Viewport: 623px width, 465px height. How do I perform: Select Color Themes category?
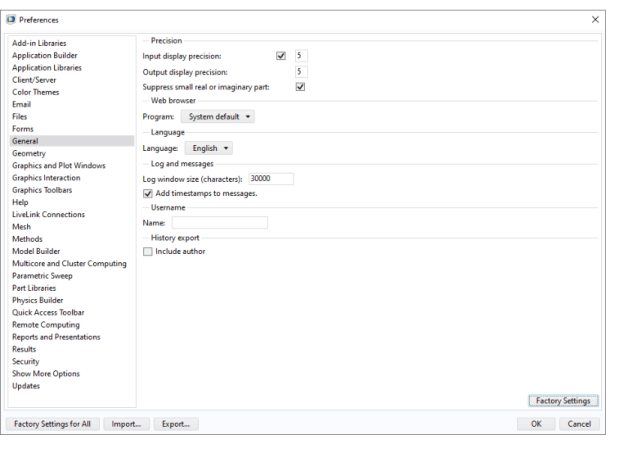pyautogui.click(x=72, y=92)
